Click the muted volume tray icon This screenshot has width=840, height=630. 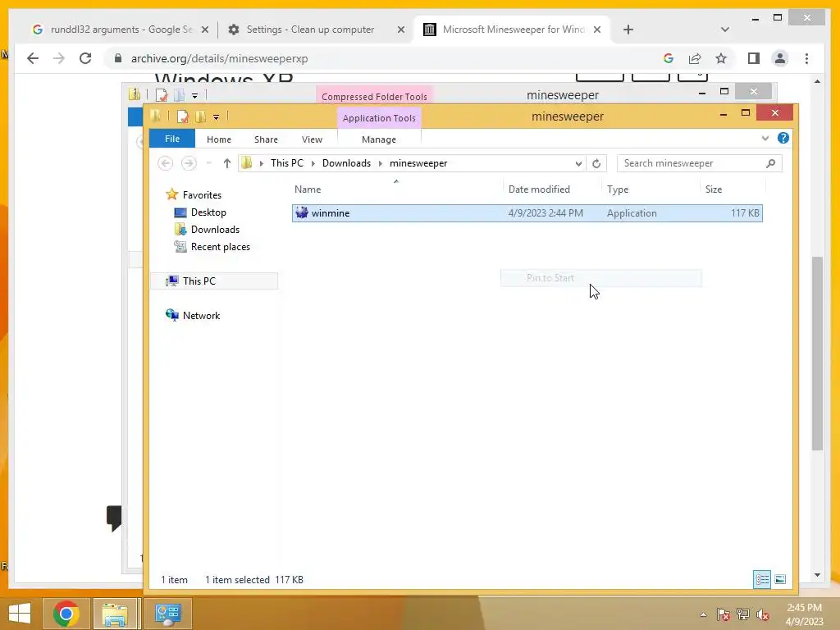(763, 614)
